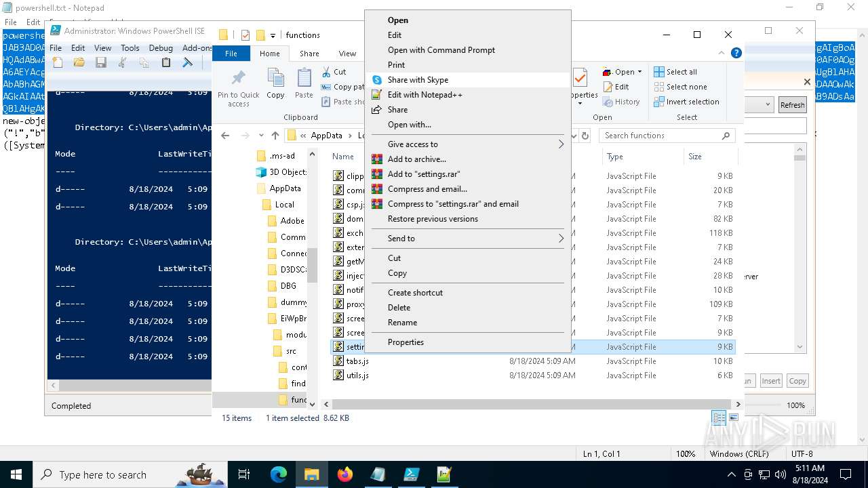Click Properties checkmark icon in Explorer title bar

pyautogui.click(x=245, y=35)
